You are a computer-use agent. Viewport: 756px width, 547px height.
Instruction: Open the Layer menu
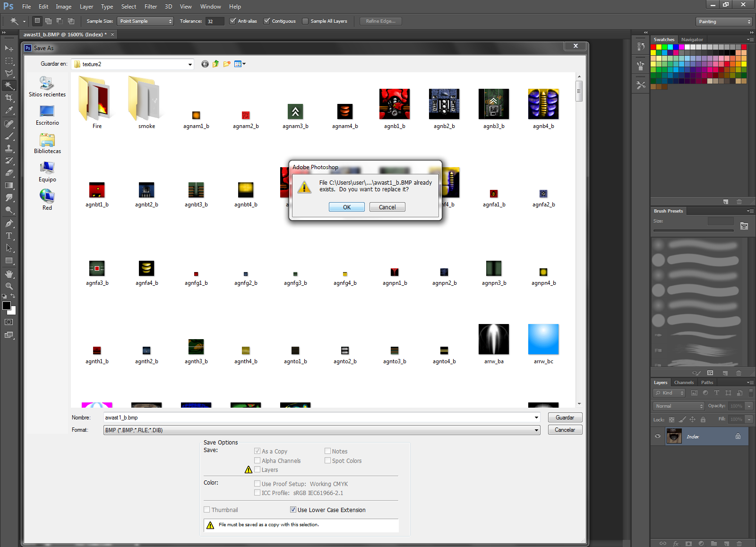click(x=86, y=7)
